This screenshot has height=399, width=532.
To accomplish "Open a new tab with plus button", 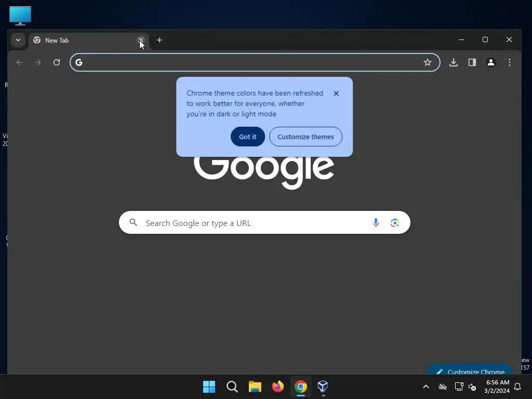I will (x=159, y=40).
